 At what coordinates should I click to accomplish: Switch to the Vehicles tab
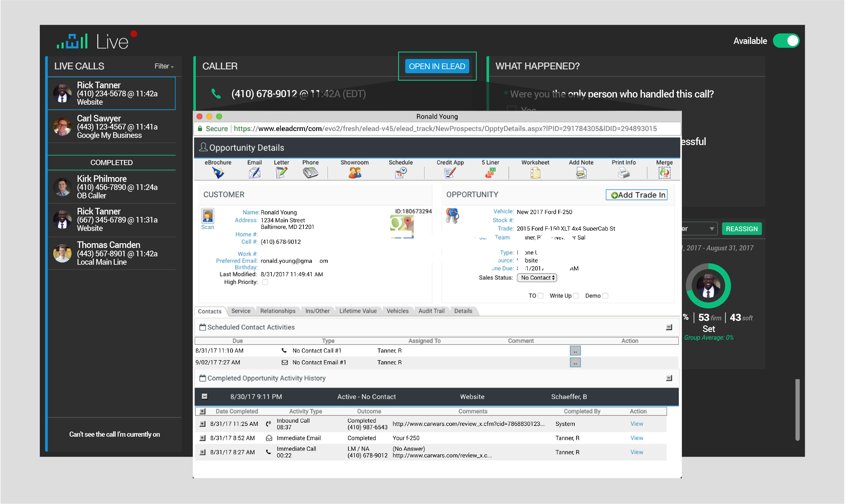(397, 311)
